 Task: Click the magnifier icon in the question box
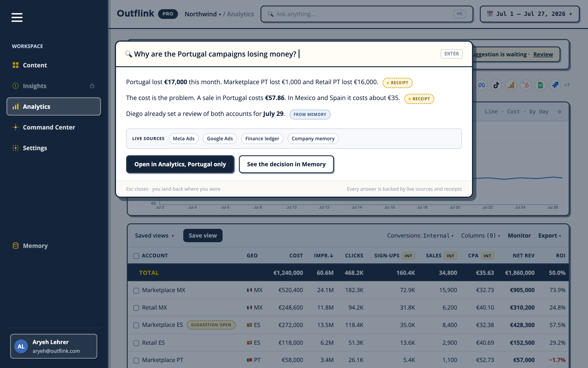pyautogui.click(x=129, y=54)
